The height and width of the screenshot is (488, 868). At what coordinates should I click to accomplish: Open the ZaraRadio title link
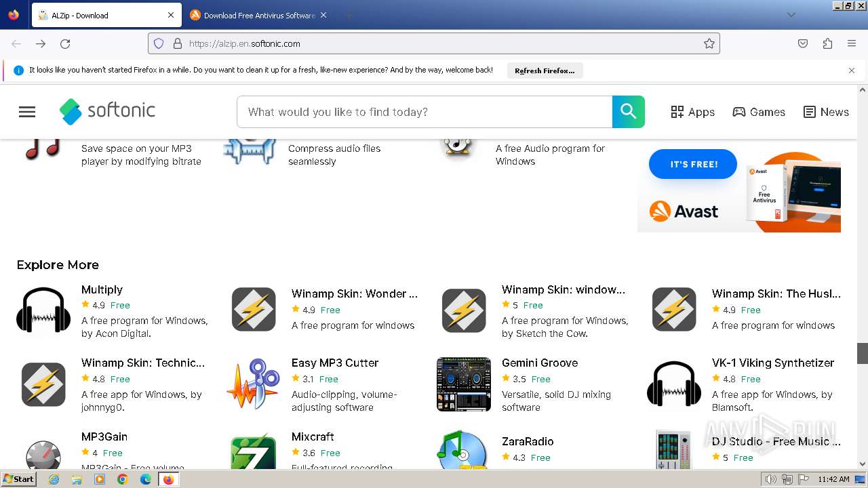(x=528, y=441)
